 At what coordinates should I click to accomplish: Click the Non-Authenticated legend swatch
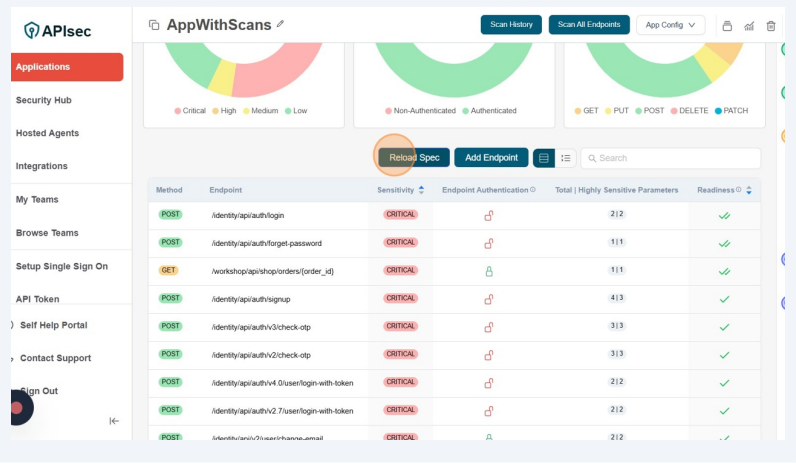coord(388,111)
